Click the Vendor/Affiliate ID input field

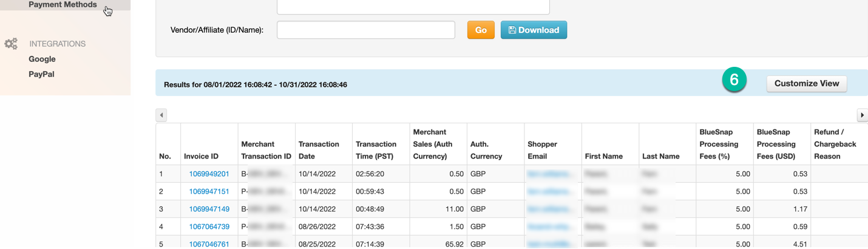pos(365,30)
